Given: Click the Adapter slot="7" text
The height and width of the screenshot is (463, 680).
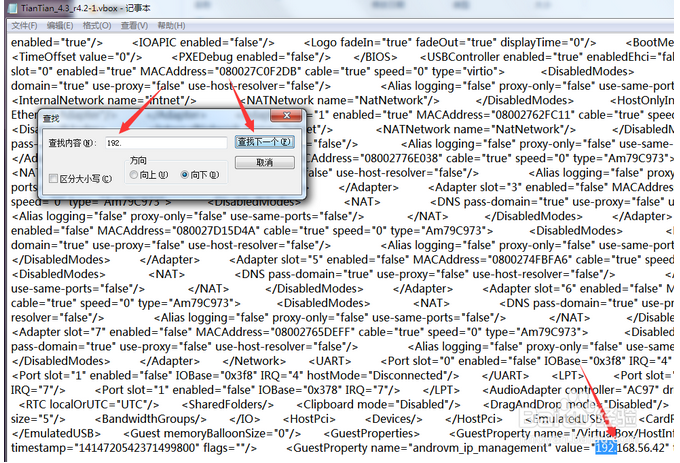Looking at the screenshot, I should tap(58, 332).
